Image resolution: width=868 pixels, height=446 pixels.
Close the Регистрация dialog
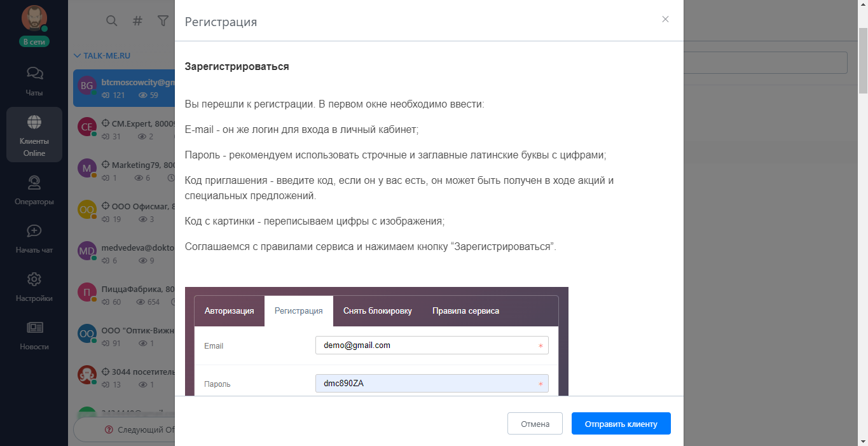click(x=665, y=19)
